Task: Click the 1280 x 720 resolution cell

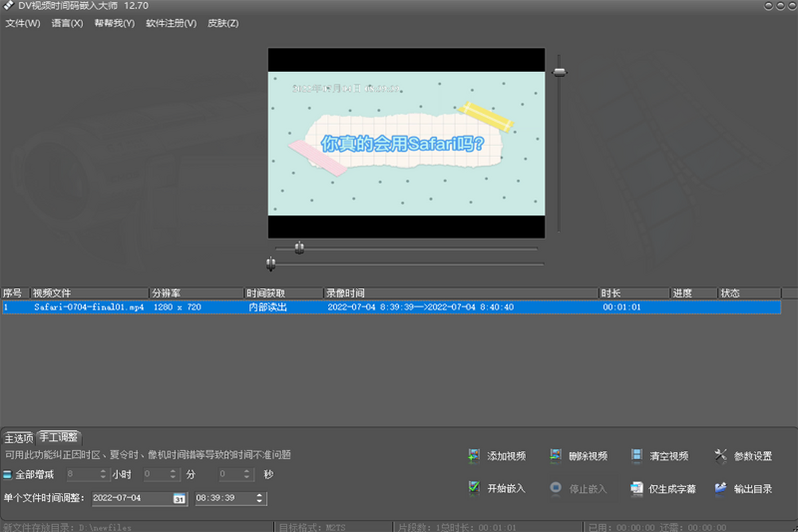Action: [x=178, y=307]
